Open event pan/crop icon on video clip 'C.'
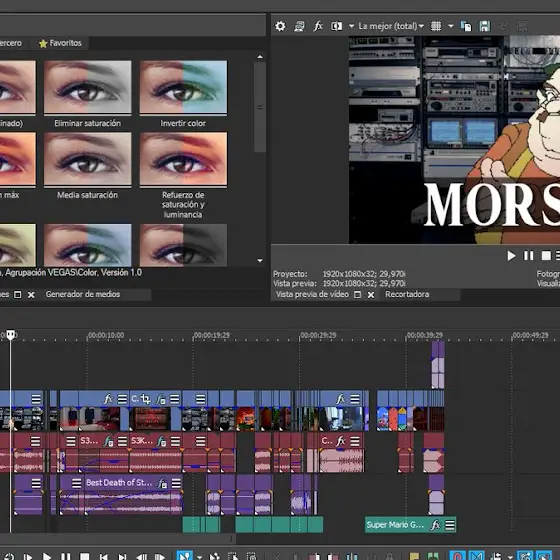 coord(145,399)
